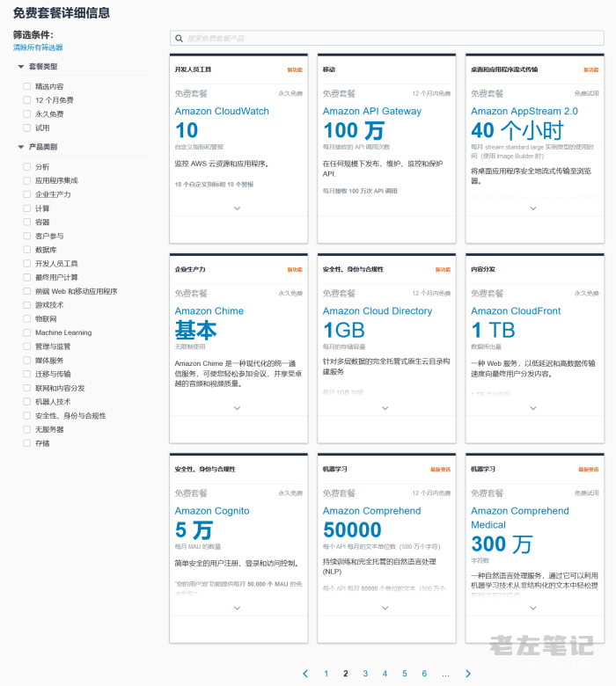Collapse the 套餐类型 filter section

pyautogui.click(x=21, y=67)
